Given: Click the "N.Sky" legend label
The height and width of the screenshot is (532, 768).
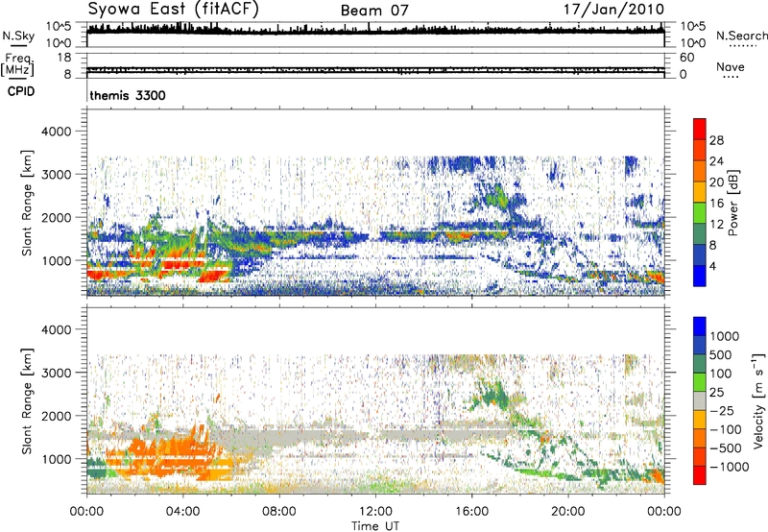Looking at the screenshot, I should point(18,36).
